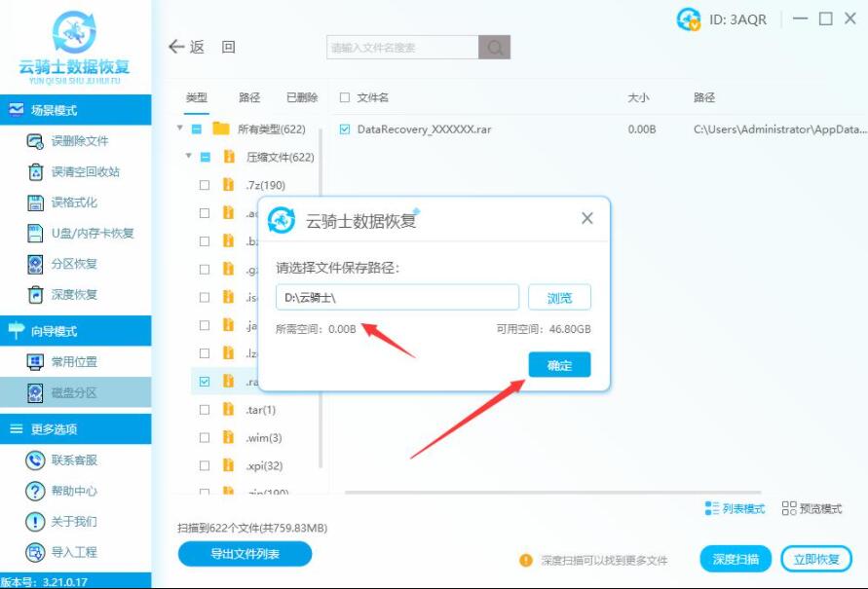
Task: Uncheck the .ra file type checkbox
Action: click(205, 382)
